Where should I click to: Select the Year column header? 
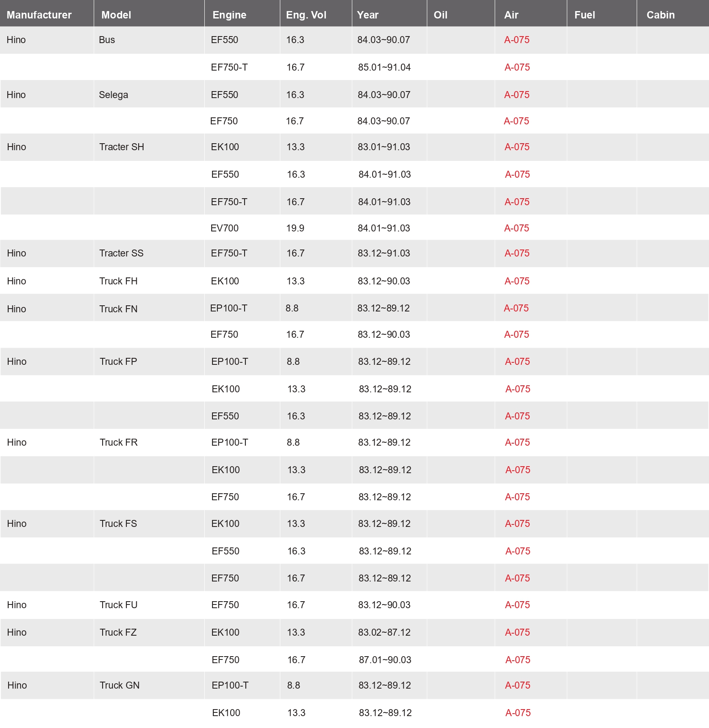click(368, 15)
